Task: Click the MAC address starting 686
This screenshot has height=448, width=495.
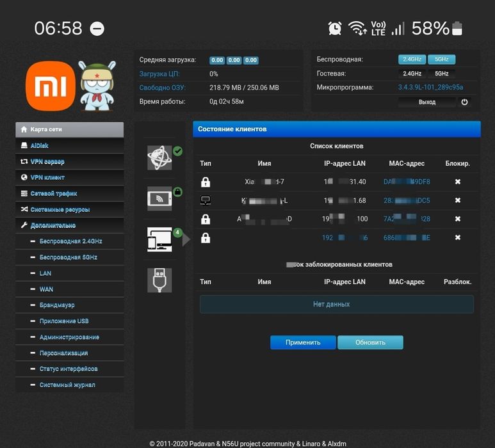Action: point(407,237)
